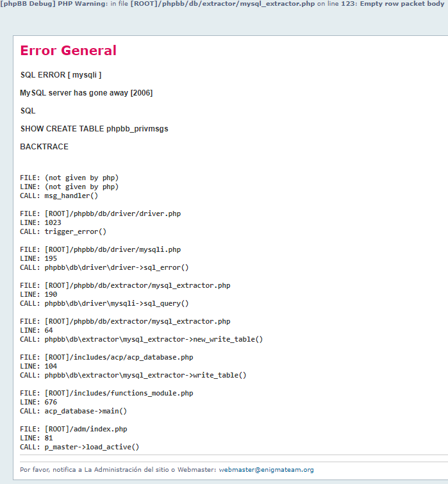
Task: Select the "SQL ERROR [ mysqli ]" text
Action: pyautogui.click(x=61, y=75)
